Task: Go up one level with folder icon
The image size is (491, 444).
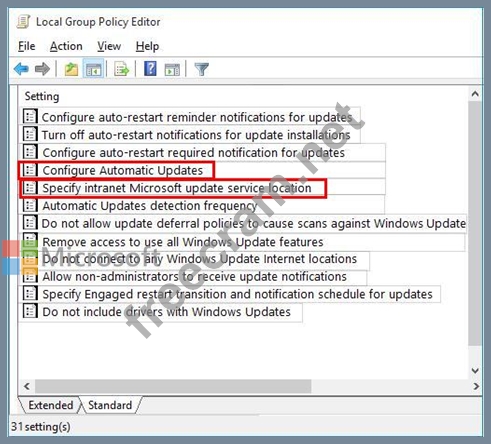Action: [x=71, y=69]
